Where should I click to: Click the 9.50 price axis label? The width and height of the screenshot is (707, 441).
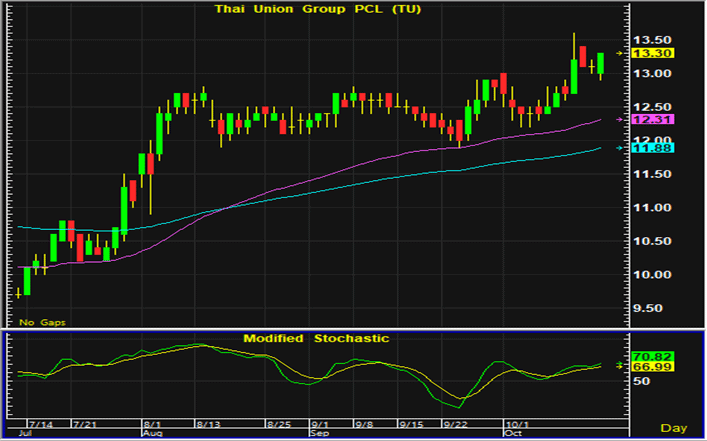(x=648, y=309)
